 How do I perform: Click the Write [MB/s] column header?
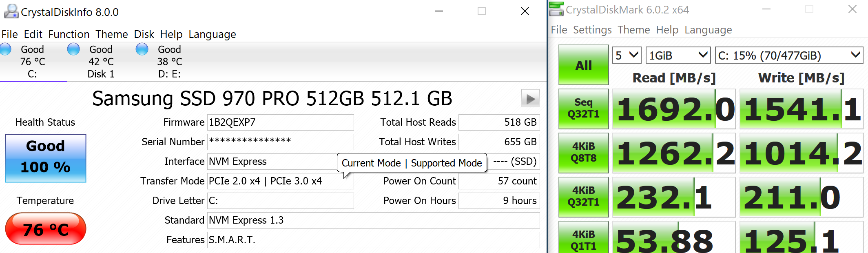coord(801,78)
